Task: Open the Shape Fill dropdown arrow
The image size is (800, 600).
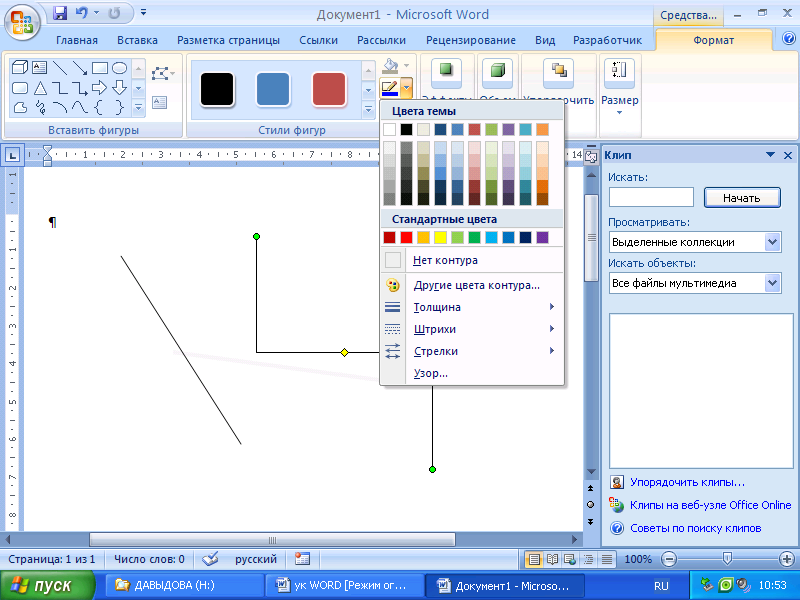Action: (x=407, y=66)
